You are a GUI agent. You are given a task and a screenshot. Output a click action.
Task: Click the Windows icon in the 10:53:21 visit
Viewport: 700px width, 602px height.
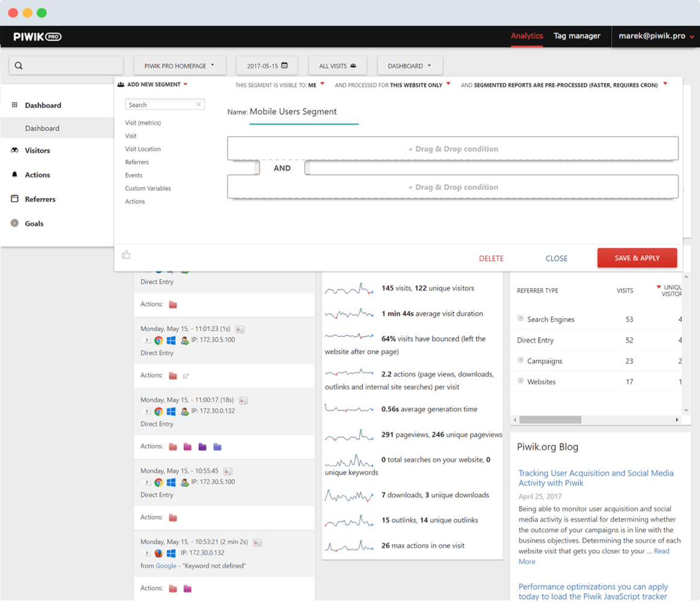point(171,553)
